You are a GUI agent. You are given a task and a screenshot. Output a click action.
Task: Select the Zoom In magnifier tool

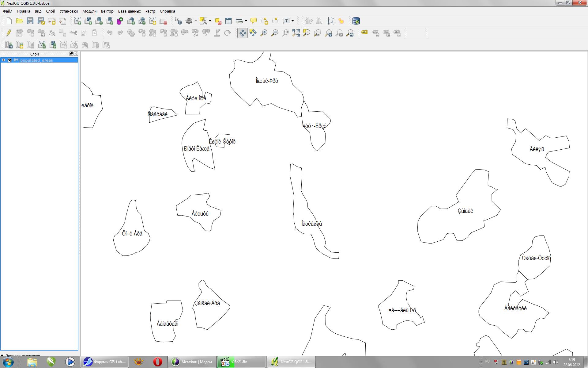264,33
